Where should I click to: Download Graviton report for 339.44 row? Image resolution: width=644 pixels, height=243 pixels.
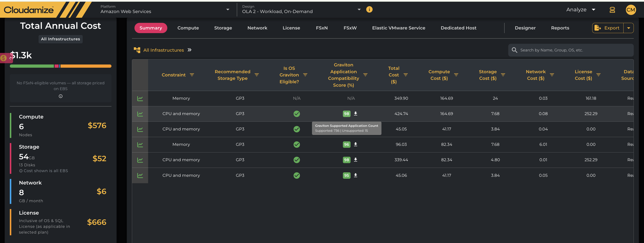[355, 160]
